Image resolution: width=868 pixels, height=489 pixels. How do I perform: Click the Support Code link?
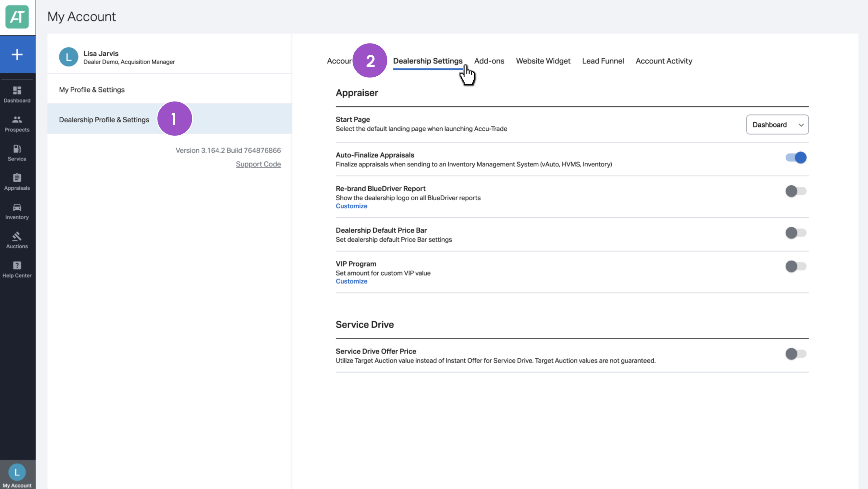(x=258, y=164)
